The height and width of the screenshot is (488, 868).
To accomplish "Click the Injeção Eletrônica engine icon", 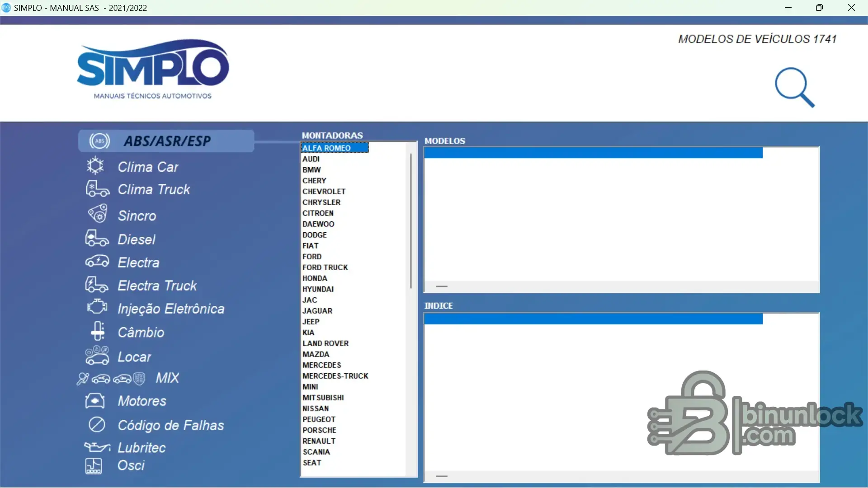I will [97, 307].
